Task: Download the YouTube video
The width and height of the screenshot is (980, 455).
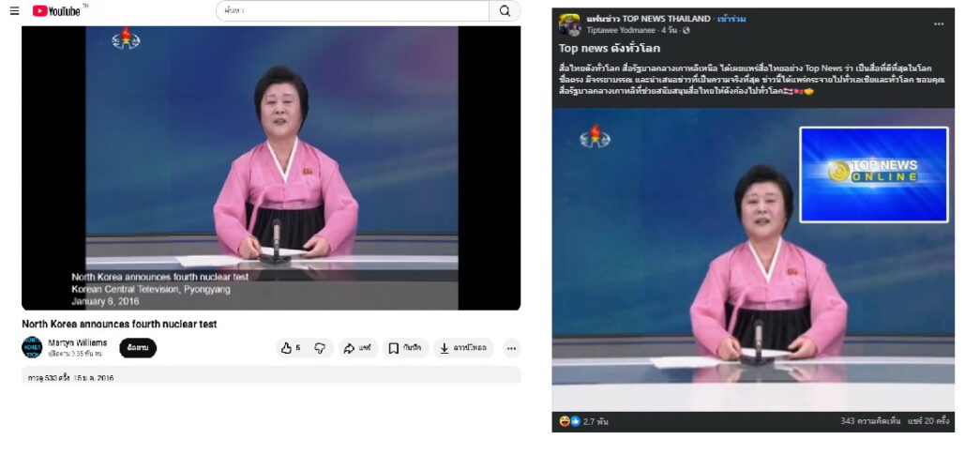Action: 464,348
